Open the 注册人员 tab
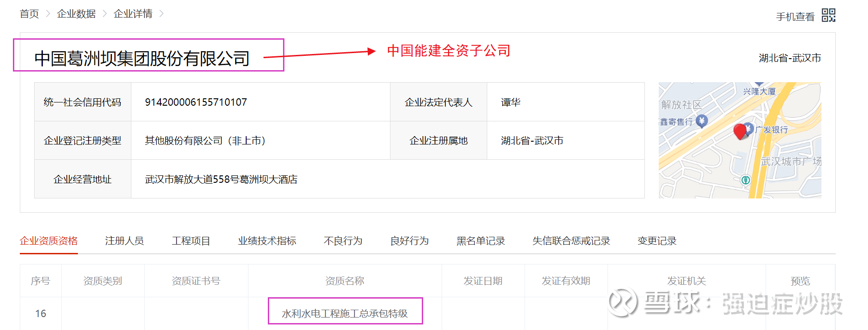This screenshot has width=868, height=330. (x=124, y=241)
